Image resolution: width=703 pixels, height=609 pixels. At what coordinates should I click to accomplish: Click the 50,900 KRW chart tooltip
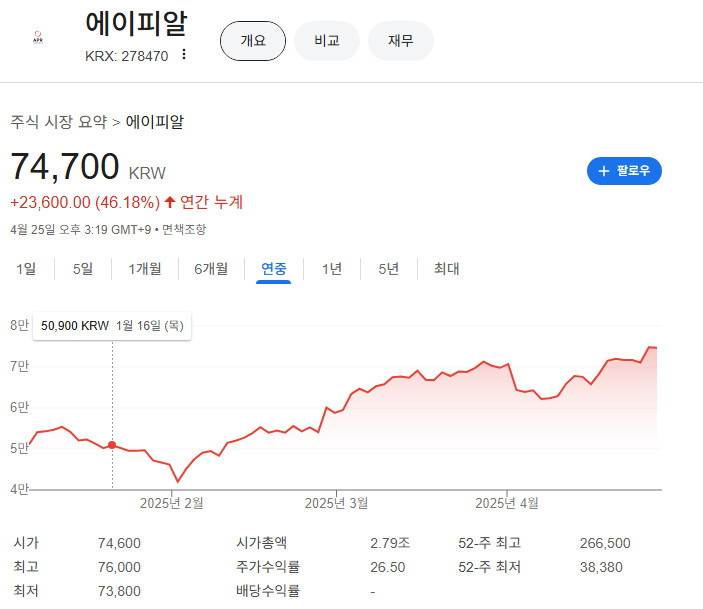[112, 325]
